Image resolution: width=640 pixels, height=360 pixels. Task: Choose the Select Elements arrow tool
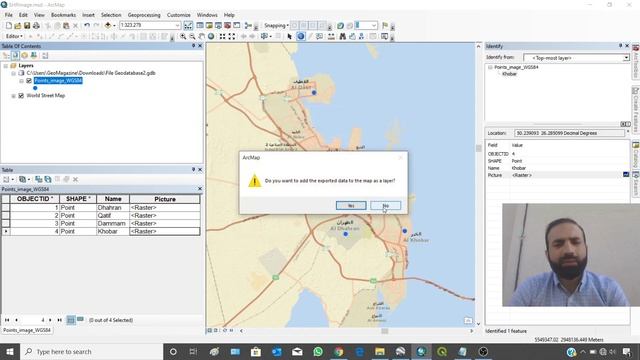pyautogui.click(x=290, y=36)
